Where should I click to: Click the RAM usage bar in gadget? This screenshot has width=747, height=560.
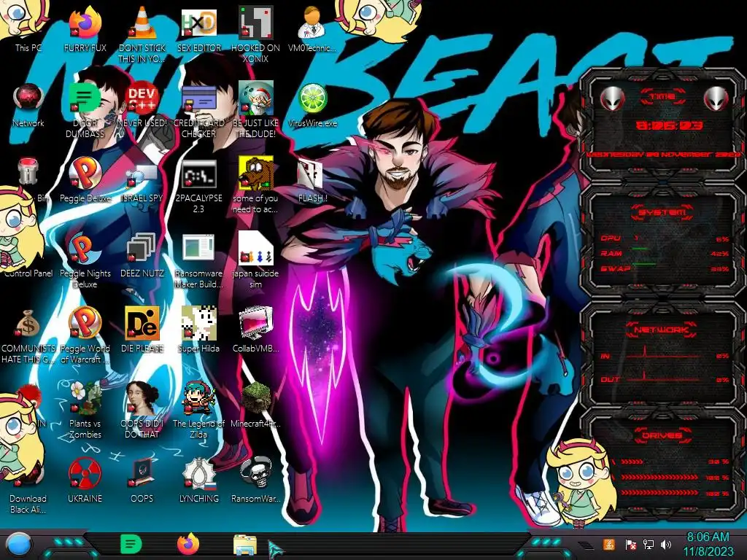click(639, 249)
